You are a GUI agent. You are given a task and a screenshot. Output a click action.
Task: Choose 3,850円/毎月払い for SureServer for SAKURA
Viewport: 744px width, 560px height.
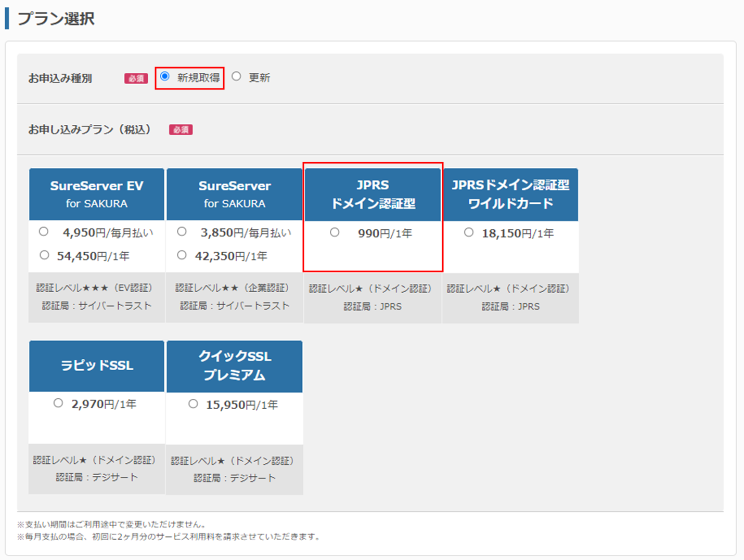click(182, 231)
